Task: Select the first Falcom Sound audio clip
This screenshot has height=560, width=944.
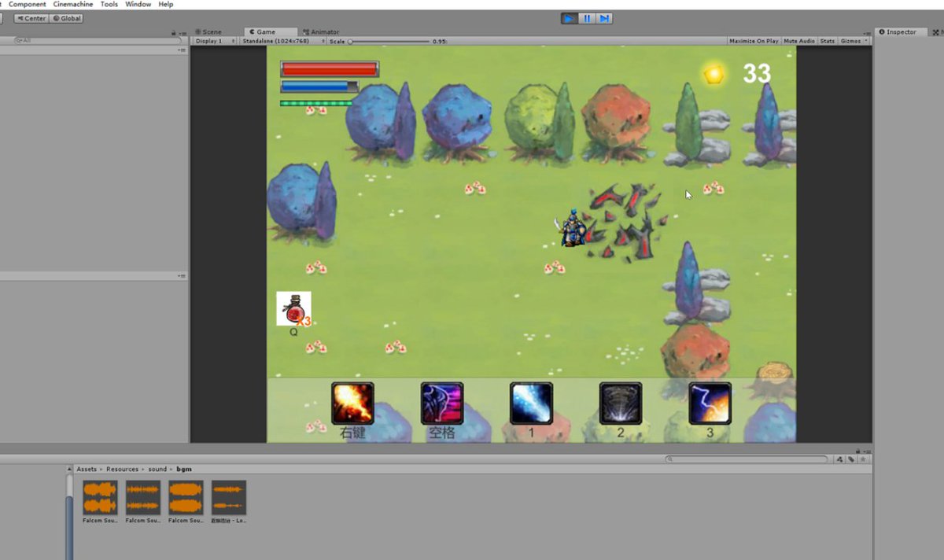Action: click(99, 497)
